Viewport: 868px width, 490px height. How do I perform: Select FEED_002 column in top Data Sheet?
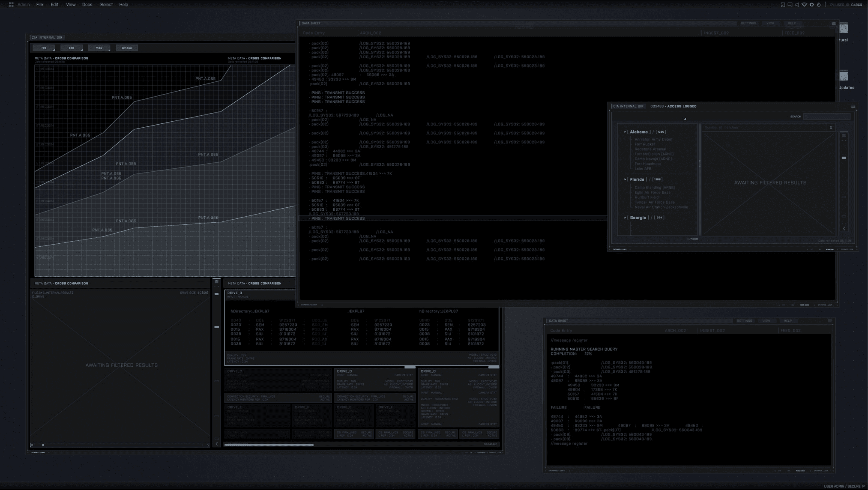tap(794, 33)
